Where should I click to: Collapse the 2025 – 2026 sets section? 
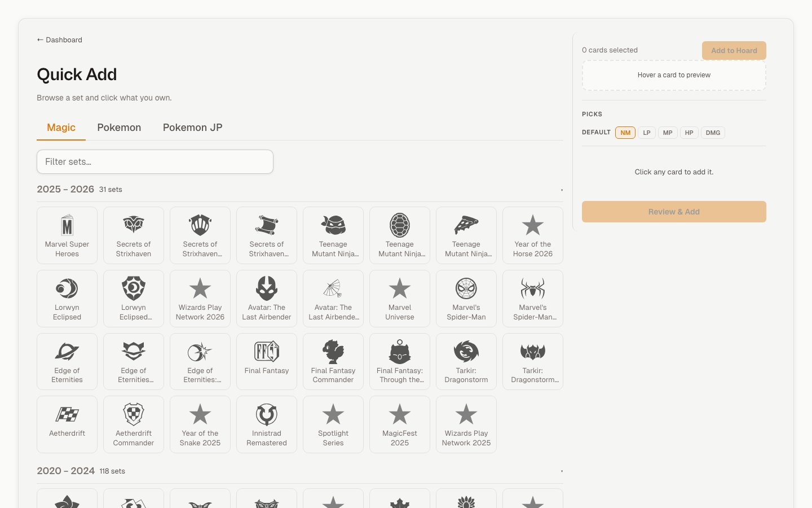pyautogui.click(x=299, y=190)
